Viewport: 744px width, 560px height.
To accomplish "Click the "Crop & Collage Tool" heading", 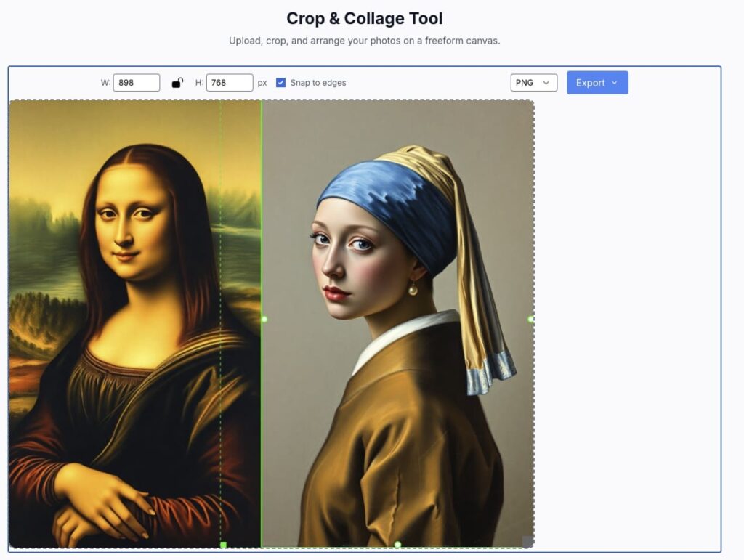I will pos(364,18).
